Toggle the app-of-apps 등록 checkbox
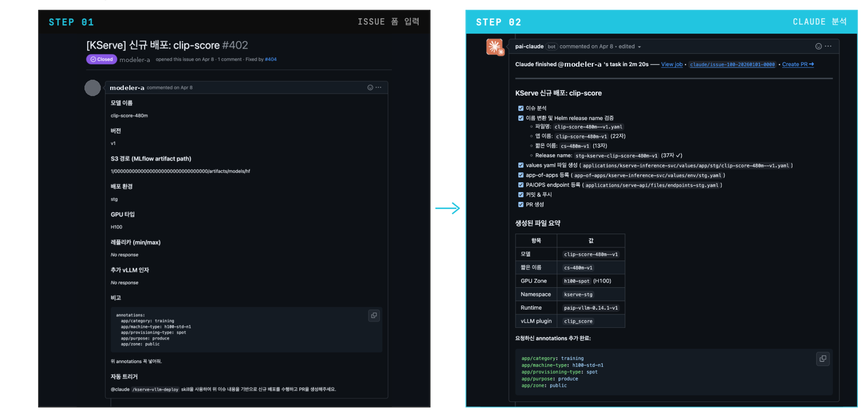 click(521, 175)
